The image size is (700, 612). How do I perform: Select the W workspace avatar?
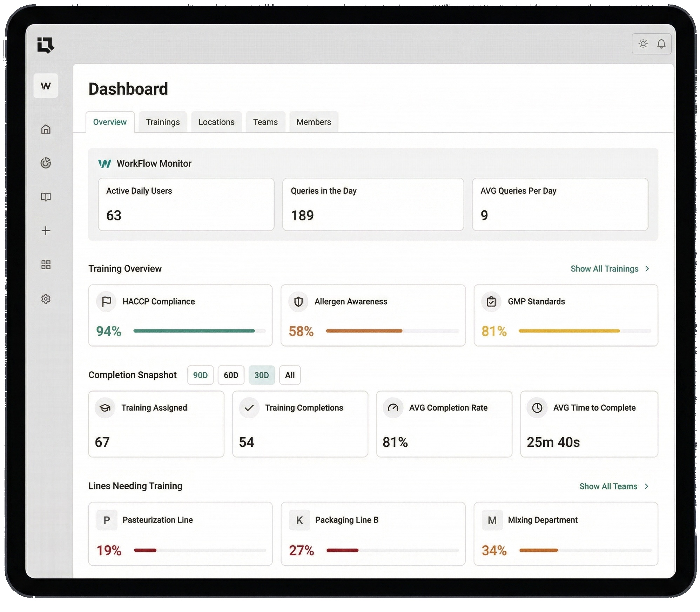pyautogui.click(x=46, y=86)
